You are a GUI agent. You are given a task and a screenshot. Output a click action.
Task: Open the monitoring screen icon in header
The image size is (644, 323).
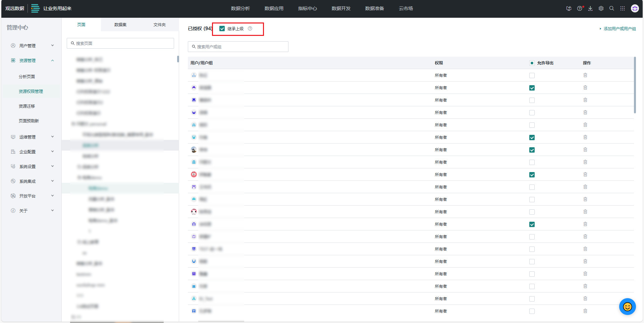(569, 8)
